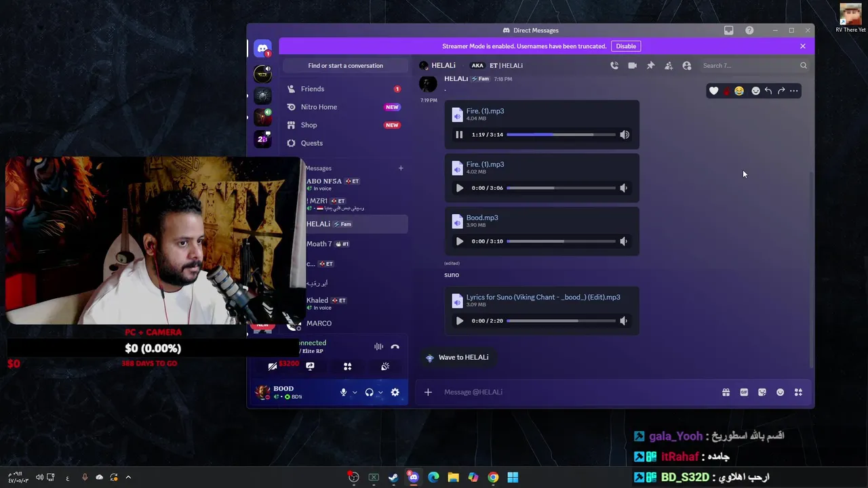Image resolution: width=868 pixels, height=488 pixels.
Task: Play the Lyrics for Suno mp3 audio
Action: [459, 321]
